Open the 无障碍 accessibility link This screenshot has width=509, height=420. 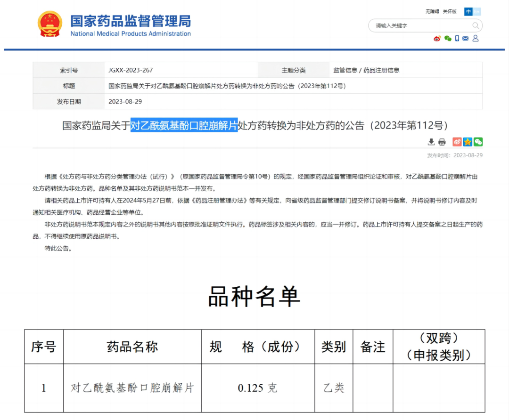tap(432, 11)
